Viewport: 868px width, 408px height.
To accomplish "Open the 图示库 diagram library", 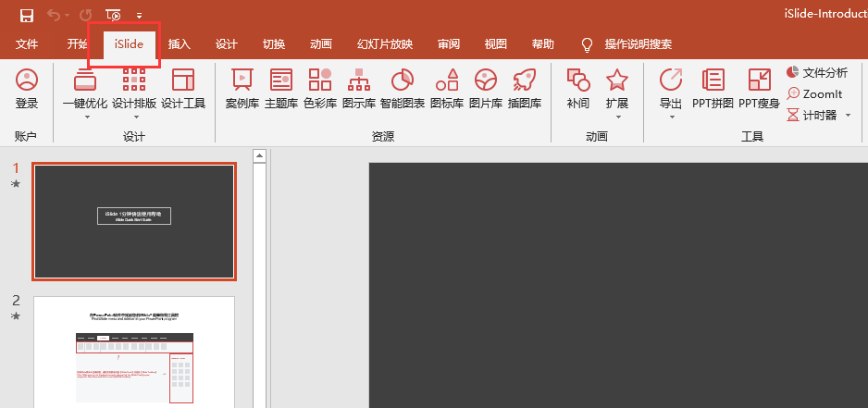I will pyautogui.click(x=358, y=88).
